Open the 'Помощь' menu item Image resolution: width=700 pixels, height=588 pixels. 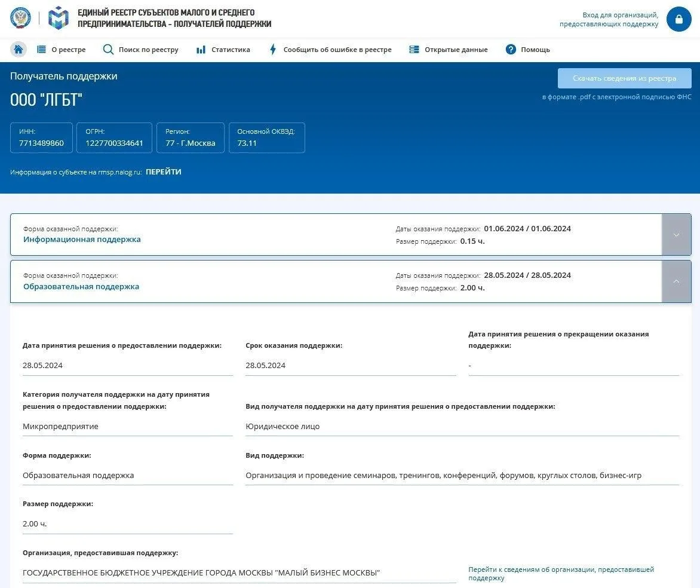pyautogui.click(x=535, y=50)
